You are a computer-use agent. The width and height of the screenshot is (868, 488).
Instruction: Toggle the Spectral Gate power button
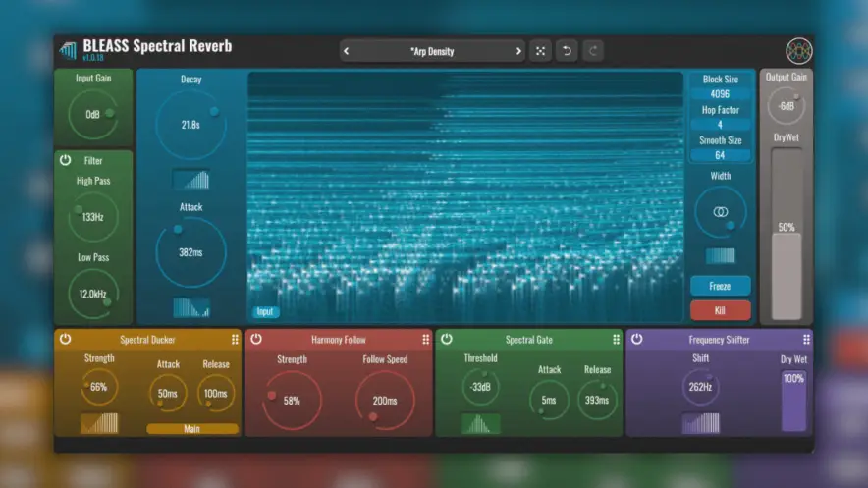click(x=447, y=339)
